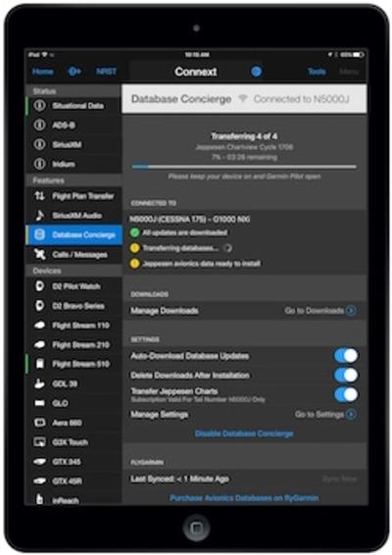Tap the Flight Plan Transfer arrows icon
This screenshot has height=555, width=392.
39,196
